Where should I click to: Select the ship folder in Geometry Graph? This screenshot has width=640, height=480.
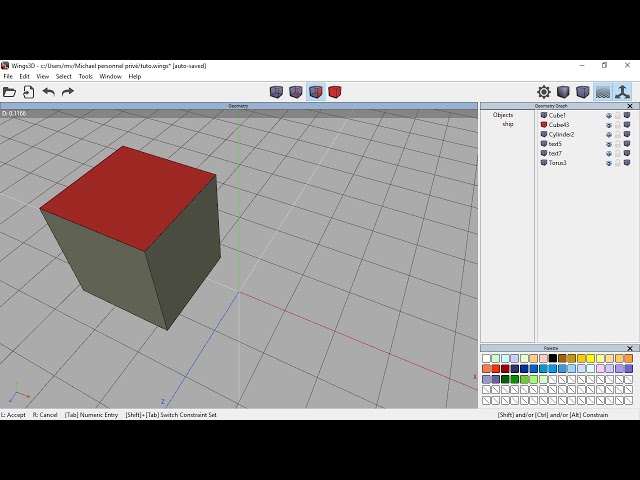(x=508, y=124)
